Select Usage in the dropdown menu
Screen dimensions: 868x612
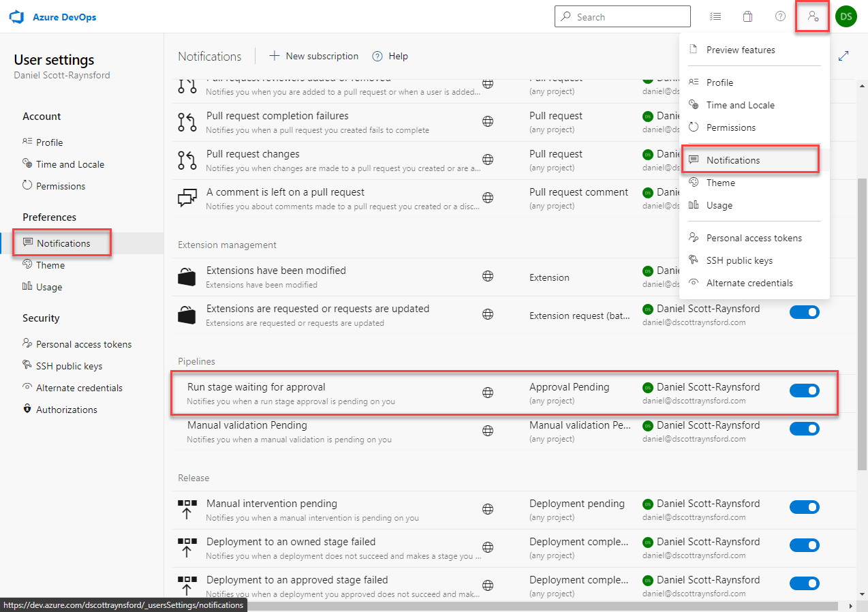754,205
